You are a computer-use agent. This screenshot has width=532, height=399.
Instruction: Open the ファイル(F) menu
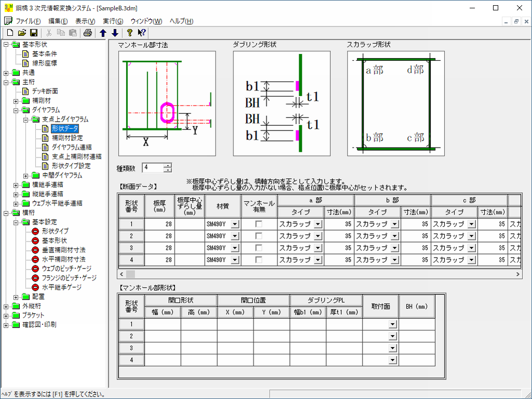click(28, 21)
